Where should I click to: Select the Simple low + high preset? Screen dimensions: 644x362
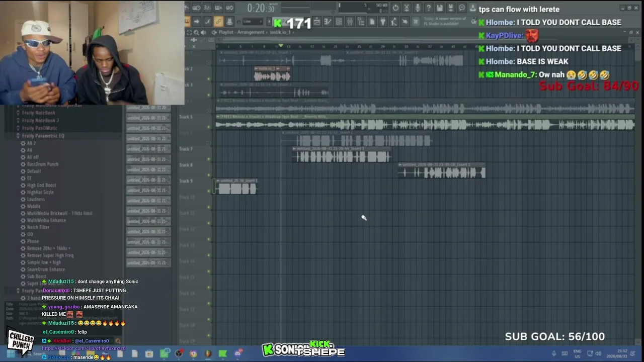click(x=44, y=262)
